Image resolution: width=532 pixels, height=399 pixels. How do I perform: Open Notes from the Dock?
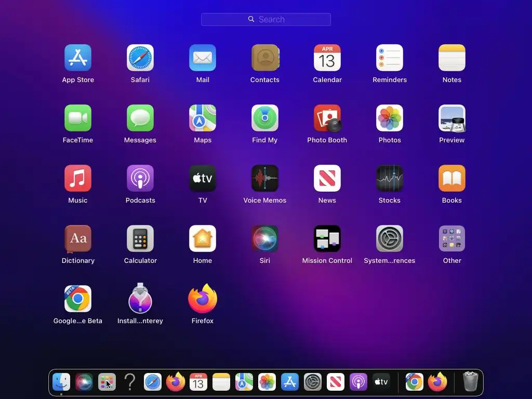pos(221,382)
